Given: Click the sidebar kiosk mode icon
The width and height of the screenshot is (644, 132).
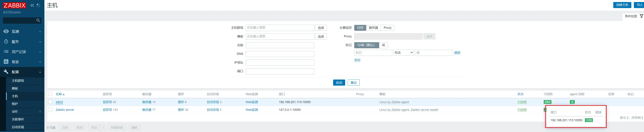Looking at the screenshot, I should 38,5.
